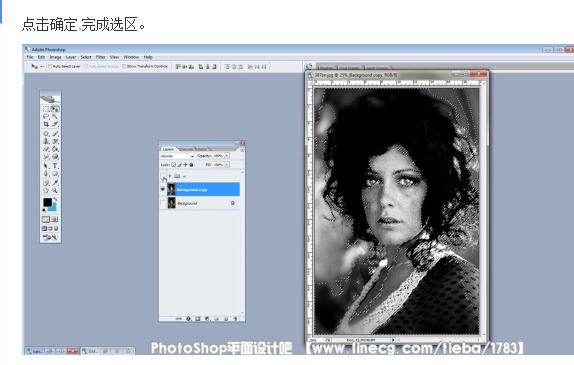
Task: Select the Blur tool
Action: (46, 156)
